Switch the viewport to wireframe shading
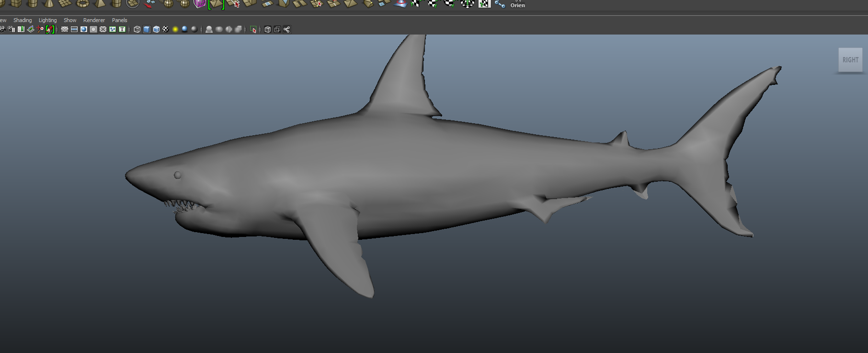The width and height of the screenshot is (868, 353). (x=137, y=30)
